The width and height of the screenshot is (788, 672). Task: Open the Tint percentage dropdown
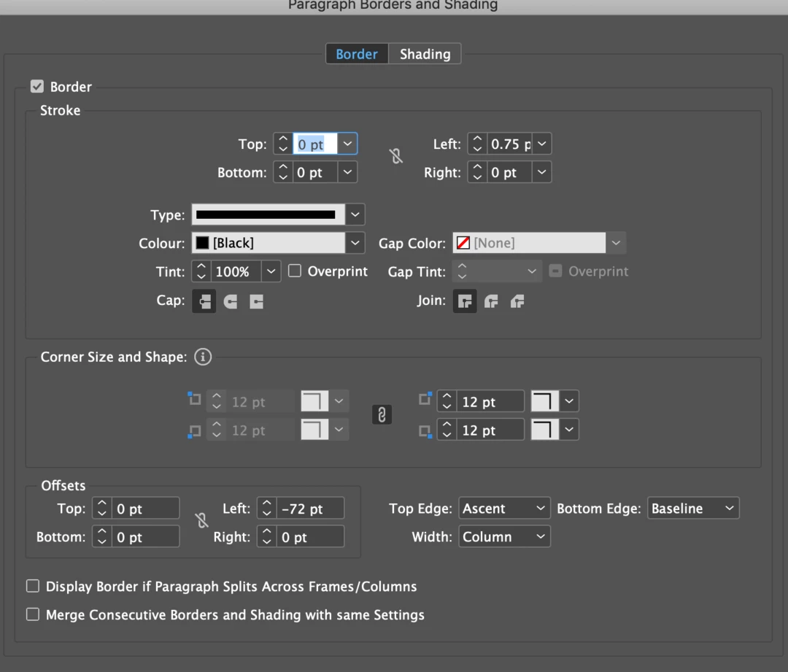pyautogui.click(x=271, y=271)
